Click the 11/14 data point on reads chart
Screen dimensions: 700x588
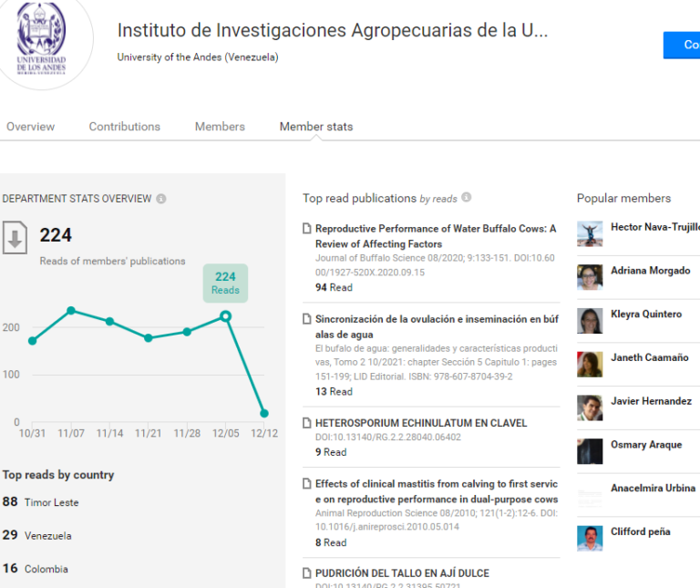109,322
